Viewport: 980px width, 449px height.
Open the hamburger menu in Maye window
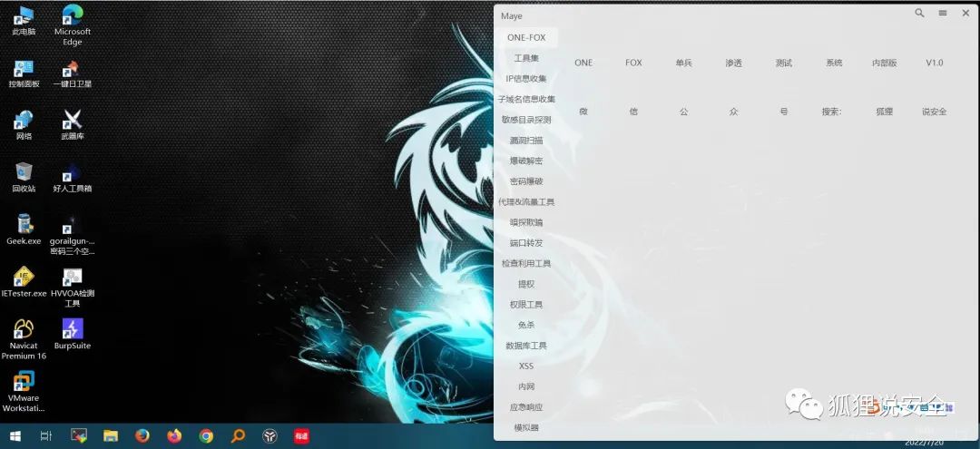click(943, 13)
